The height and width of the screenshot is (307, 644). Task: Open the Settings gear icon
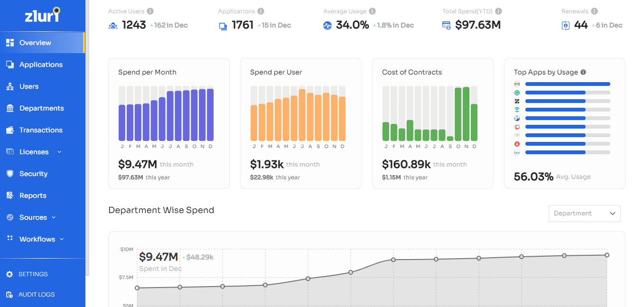[x=9, y=274]
